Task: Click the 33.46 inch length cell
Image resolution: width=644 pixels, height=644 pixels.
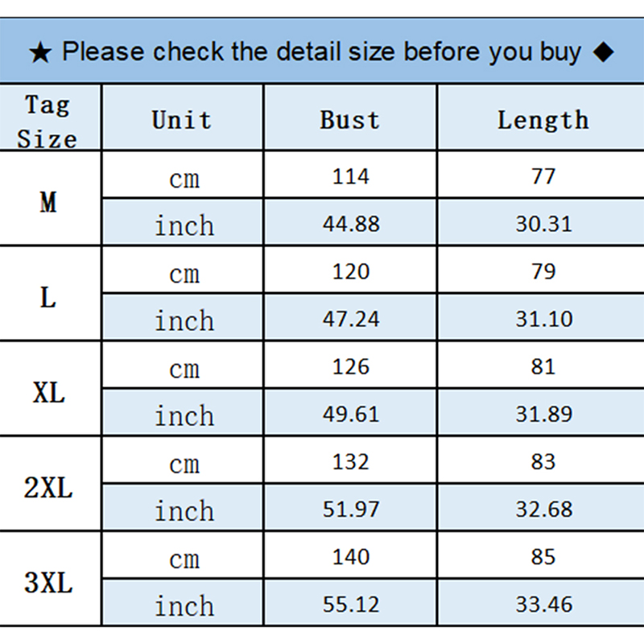Action: point(543,605)
